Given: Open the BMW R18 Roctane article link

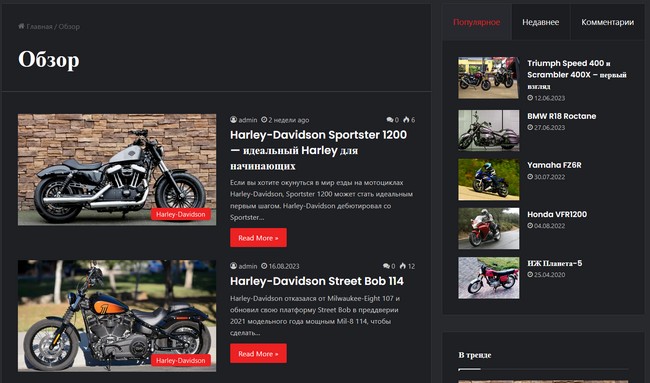Looking at the screenshot, I should pos(562,116).
